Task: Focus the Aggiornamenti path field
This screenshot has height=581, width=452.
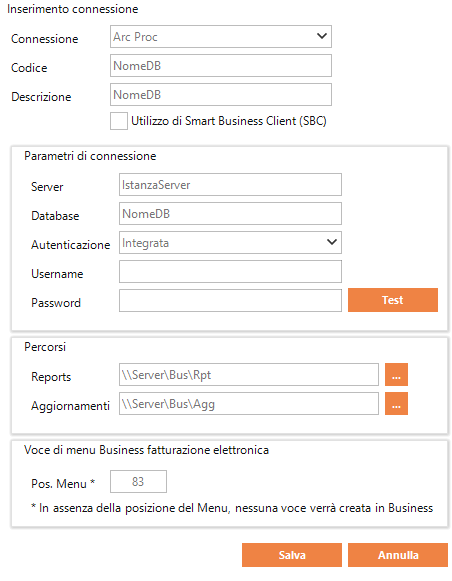Action: (x=249, y=404)
